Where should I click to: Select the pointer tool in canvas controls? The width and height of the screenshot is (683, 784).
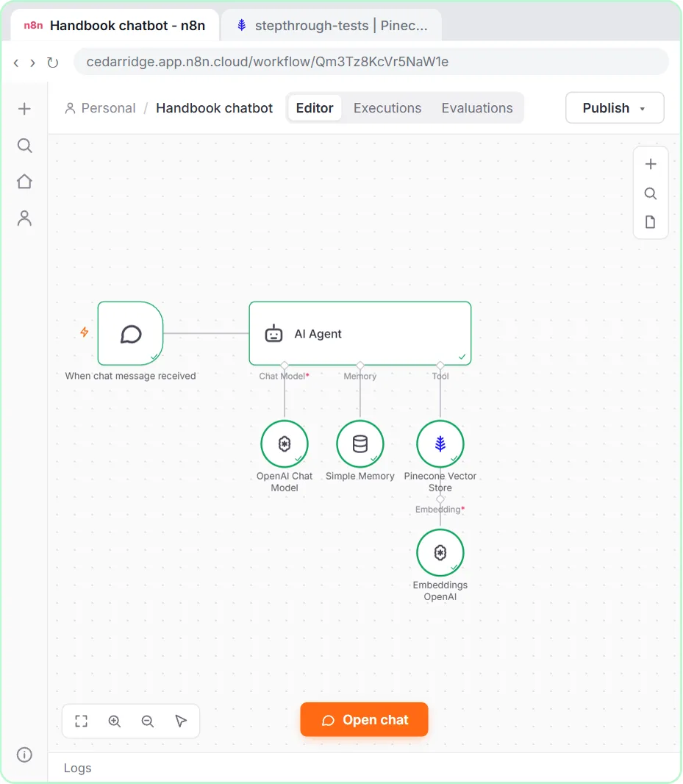click(x=181, y=721)
